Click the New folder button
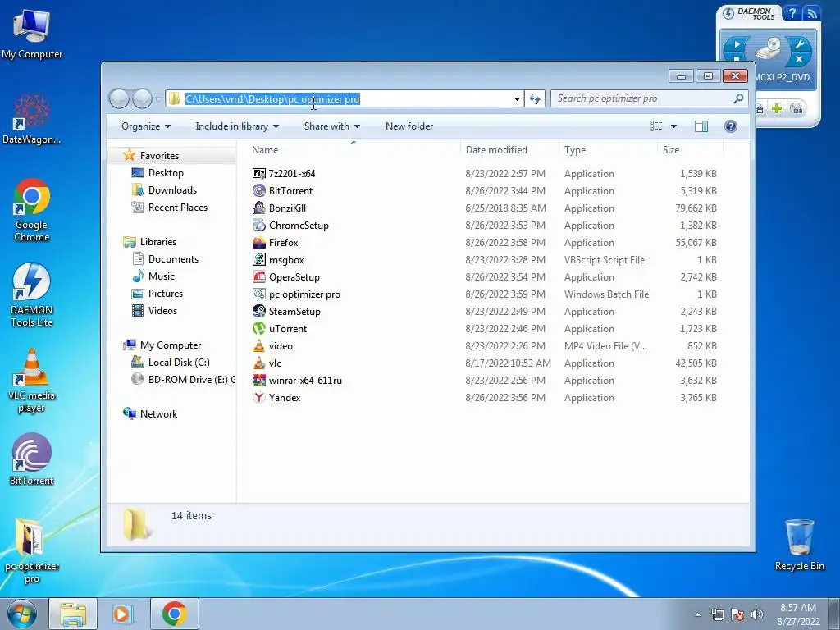Image resolution: width=840 pixels, height=630 pixels. pyautogui.click(x=409, y=126)
